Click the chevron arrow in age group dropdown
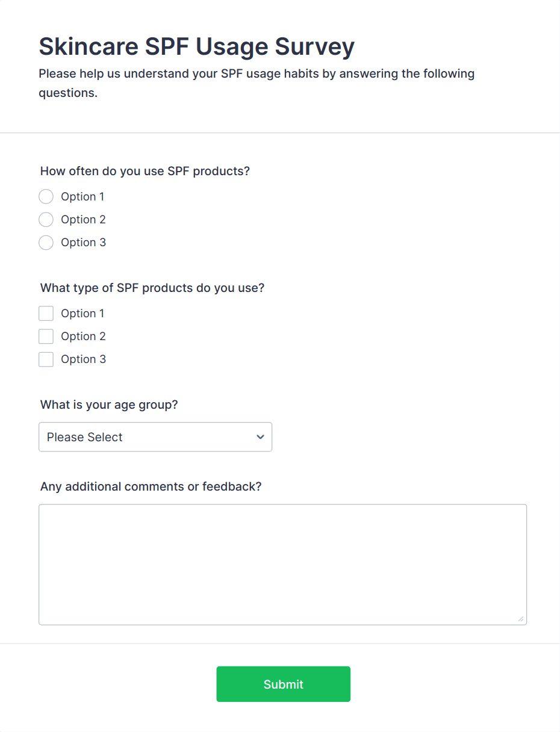 (x=260, y=437)
